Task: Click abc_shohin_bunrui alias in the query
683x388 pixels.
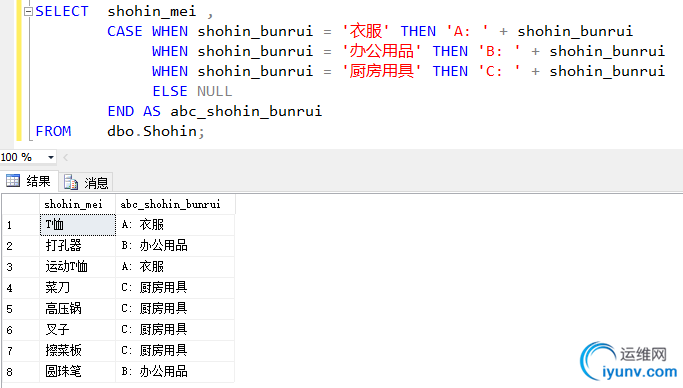Action: click(x=246, y=111)
